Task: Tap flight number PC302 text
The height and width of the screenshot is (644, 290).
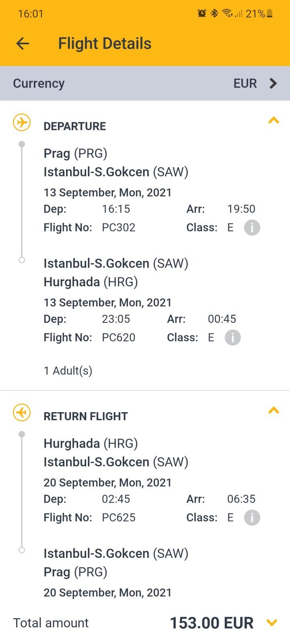Action: pyautogui.click(x=118, y=227)
